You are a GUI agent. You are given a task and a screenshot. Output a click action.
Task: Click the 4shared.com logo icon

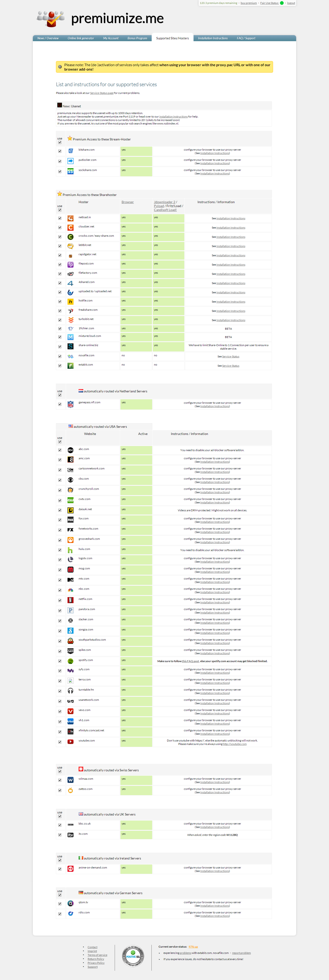[x=70, y=283]
